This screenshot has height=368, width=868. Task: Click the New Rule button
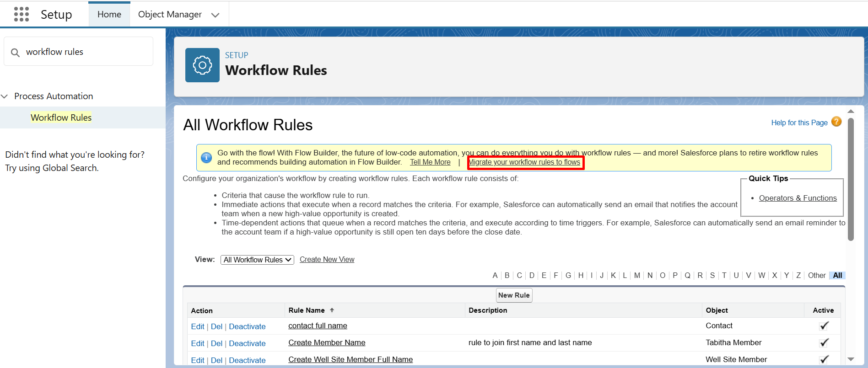click(514, 295)
